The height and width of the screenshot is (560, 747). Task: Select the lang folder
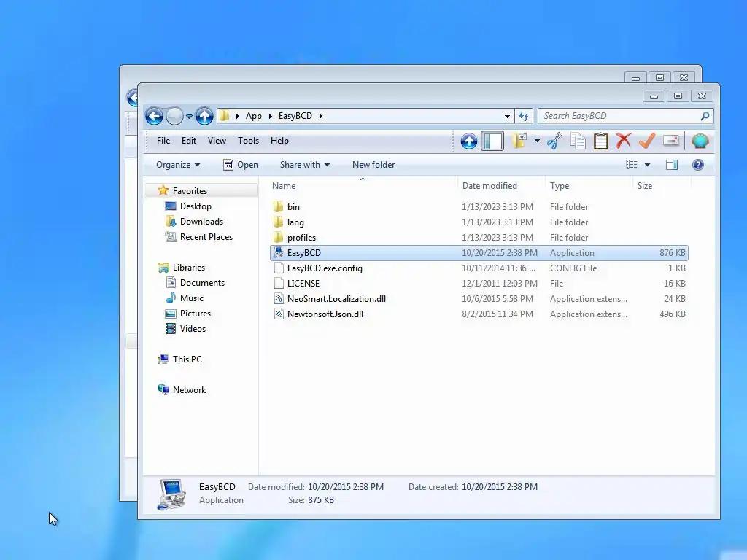click(x=479, y=222)
